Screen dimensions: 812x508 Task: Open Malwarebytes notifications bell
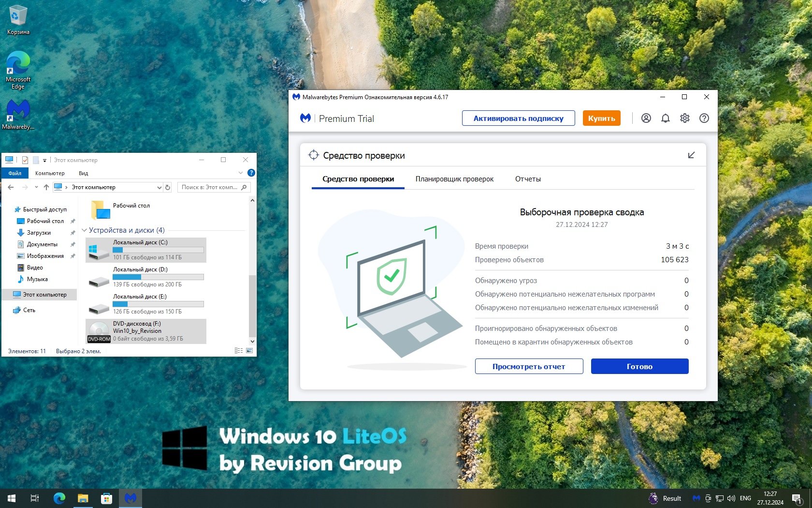tap(666, 118)
